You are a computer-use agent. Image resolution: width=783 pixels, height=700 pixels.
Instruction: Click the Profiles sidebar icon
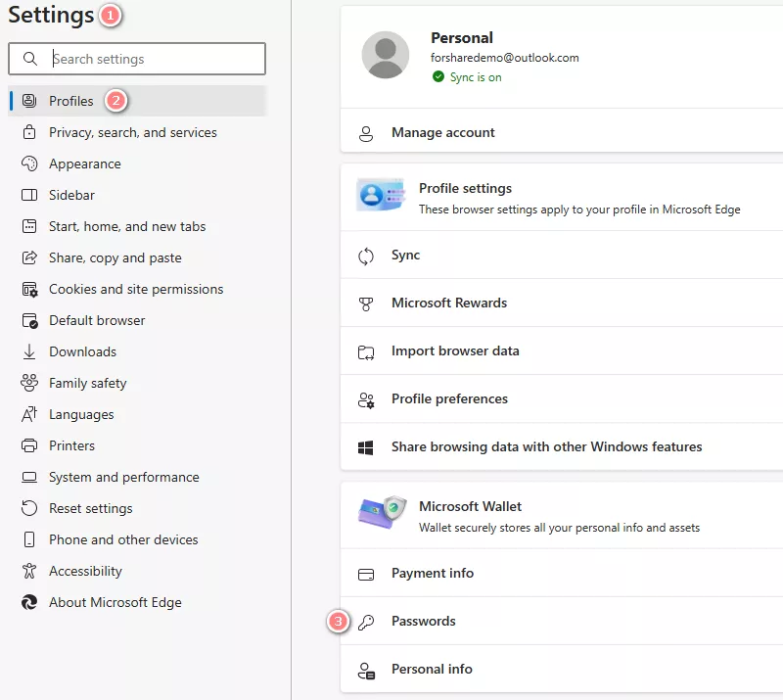click(x=29, y=101)
